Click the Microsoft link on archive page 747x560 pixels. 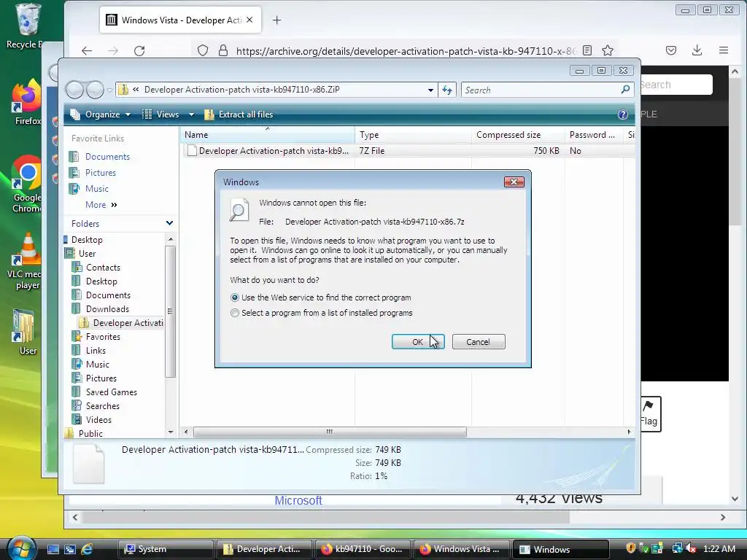tap(298, 500)
